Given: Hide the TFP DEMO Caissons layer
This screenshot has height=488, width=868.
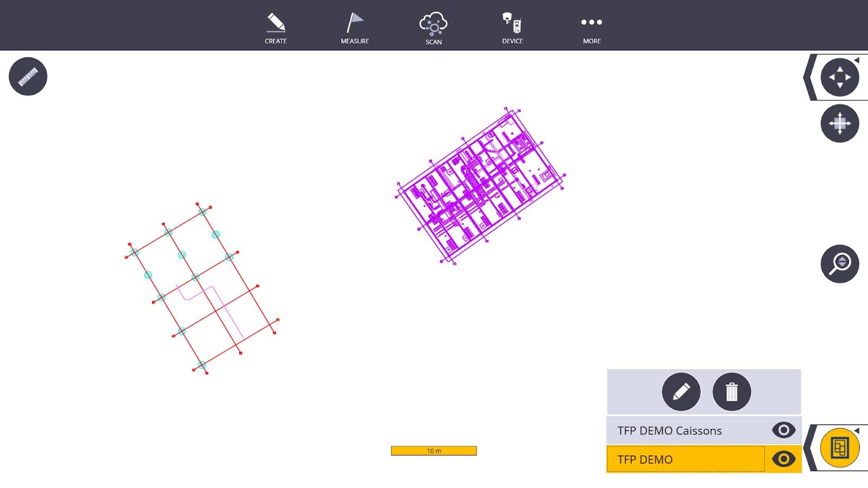Looking at the screenshot, I should (783, 431).
